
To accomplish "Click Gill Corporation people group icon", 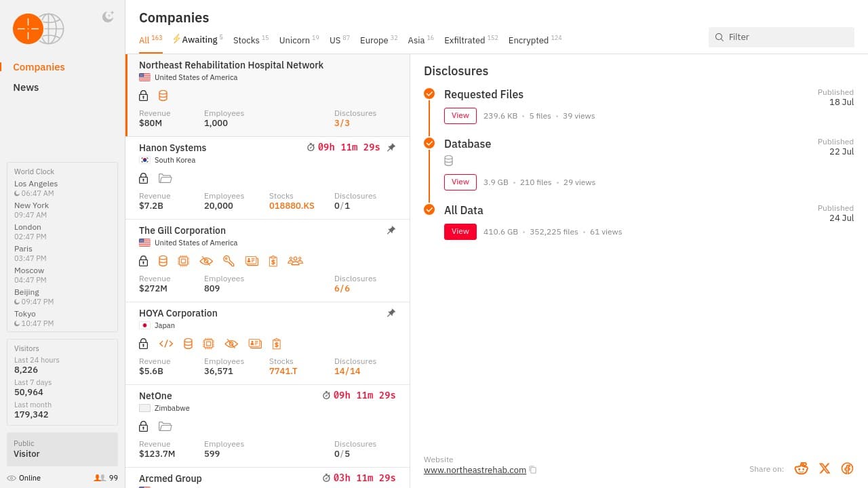I will click(295, 261).
